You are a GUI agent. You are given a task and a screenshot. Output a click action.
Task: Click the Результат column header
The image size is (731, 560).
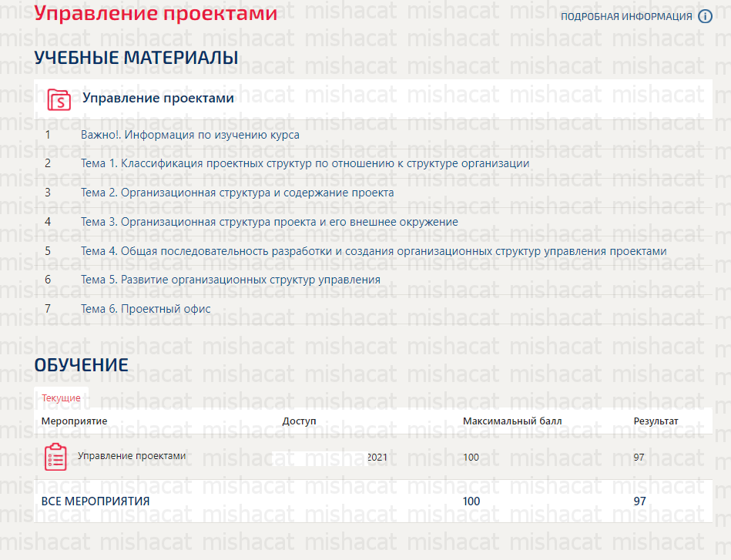coord(656,421)
